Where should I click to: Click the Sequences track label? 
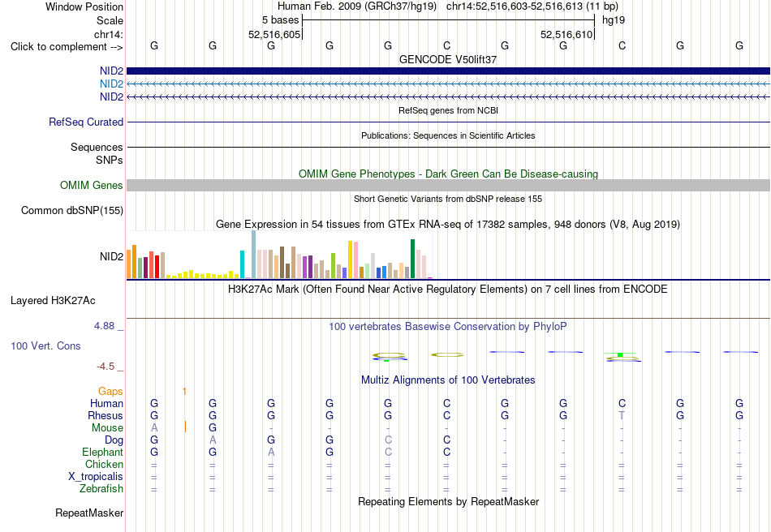[x=97, y=147]
